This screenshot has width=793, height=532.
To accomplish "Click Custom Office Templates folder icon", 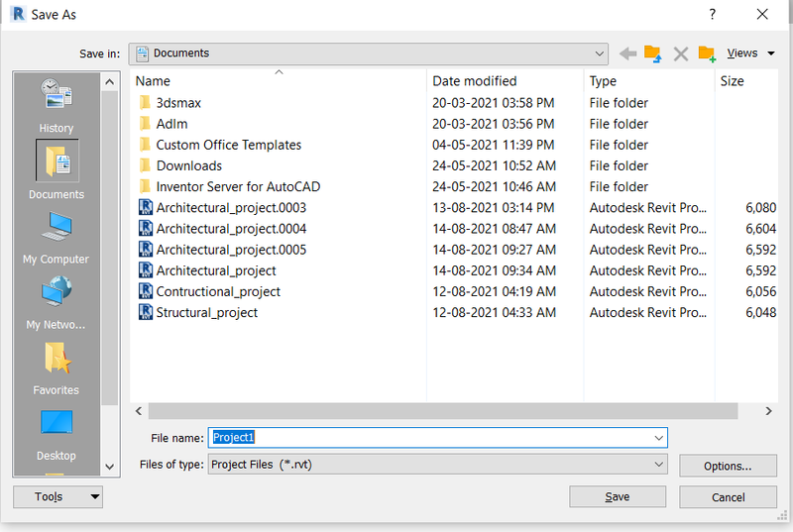I will (145, 145).
